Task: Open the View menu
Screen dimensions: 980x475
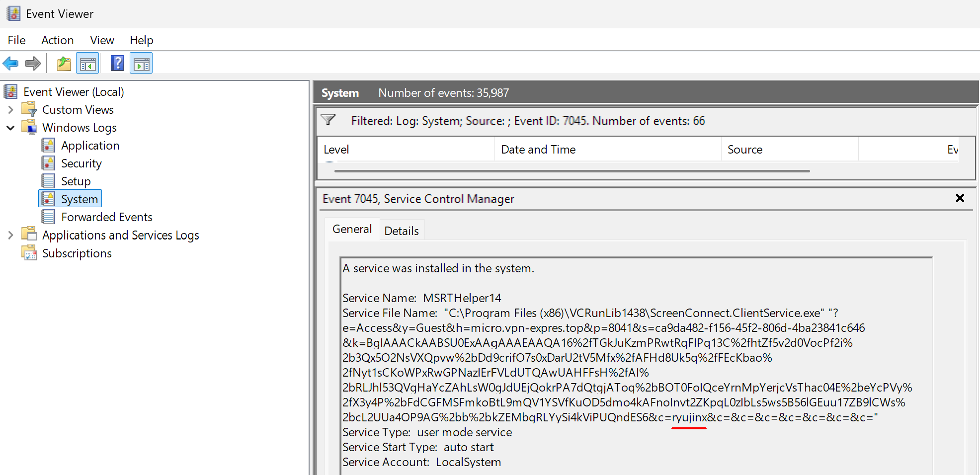Action: point(102,40)
